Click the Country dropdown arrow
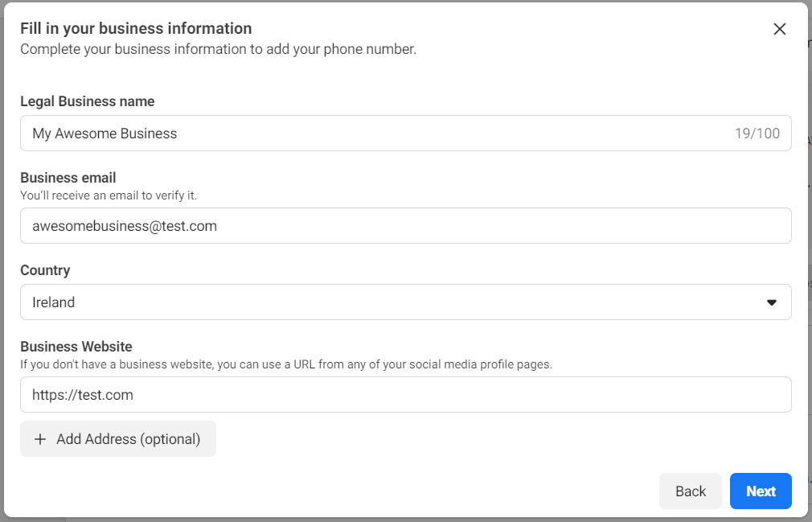812x522 pixels. [772, 302]
